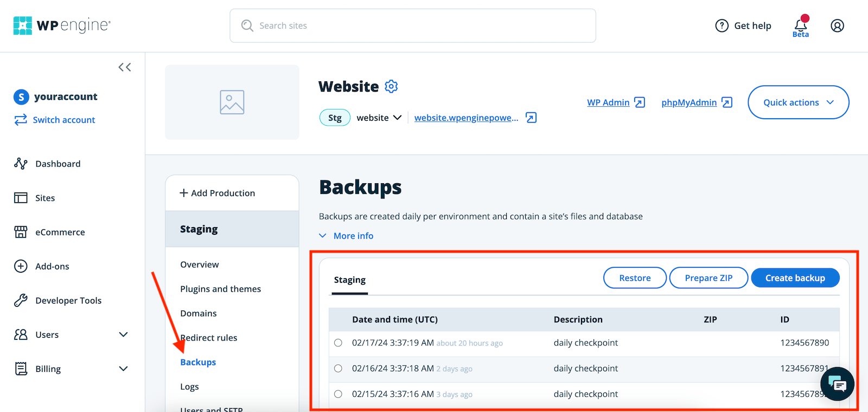The image size is (868, 412).
Task: Click phpMyAdmin external link icon
Action: coord(727,102)
